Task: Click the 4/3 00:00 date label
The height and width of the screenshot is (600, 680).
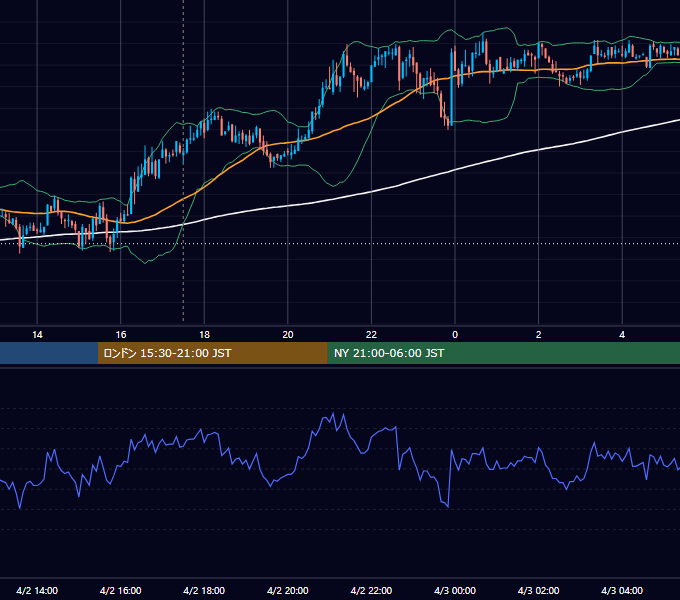Action: pos(455,590)
